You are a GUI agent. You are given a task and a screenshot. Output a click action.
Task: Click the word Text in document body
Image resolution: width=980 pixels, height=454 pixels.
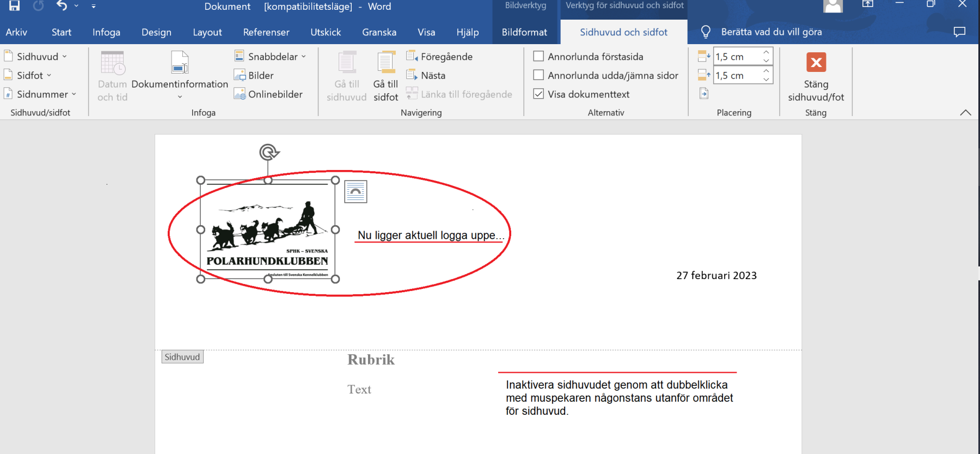pos(359,389)
